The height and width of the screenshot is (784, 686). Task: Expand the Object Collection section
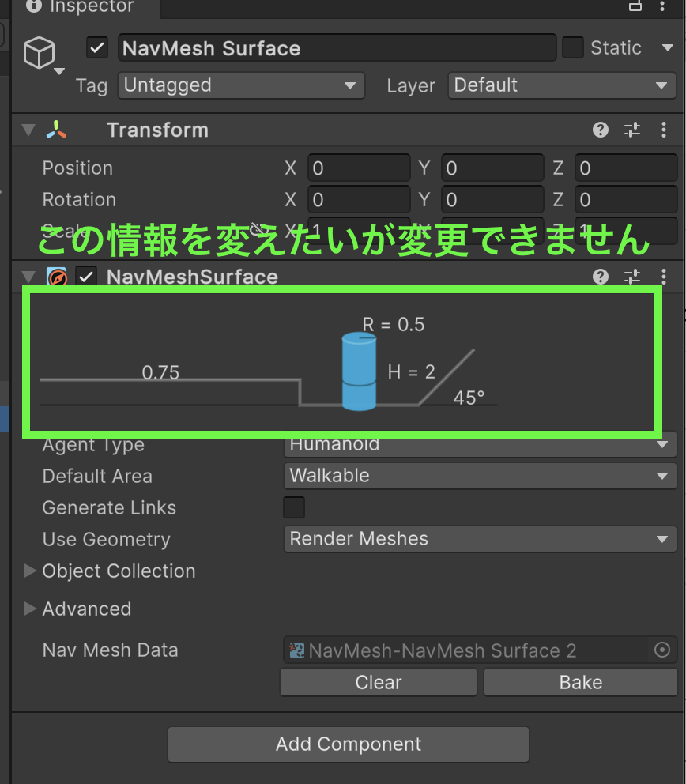(29, 571)
